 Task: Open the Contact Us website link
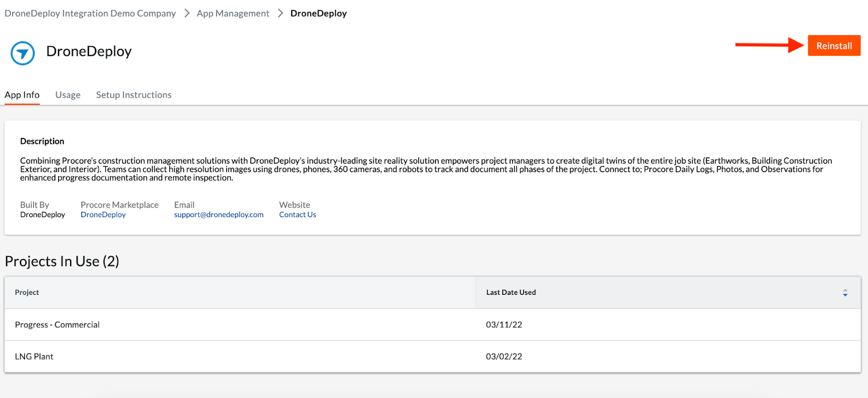pos(297,215)
